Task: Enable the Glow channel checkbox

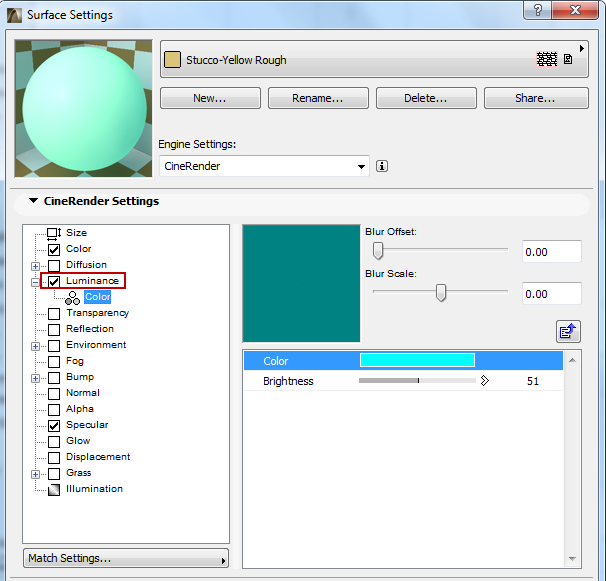Action: [54, 441]
